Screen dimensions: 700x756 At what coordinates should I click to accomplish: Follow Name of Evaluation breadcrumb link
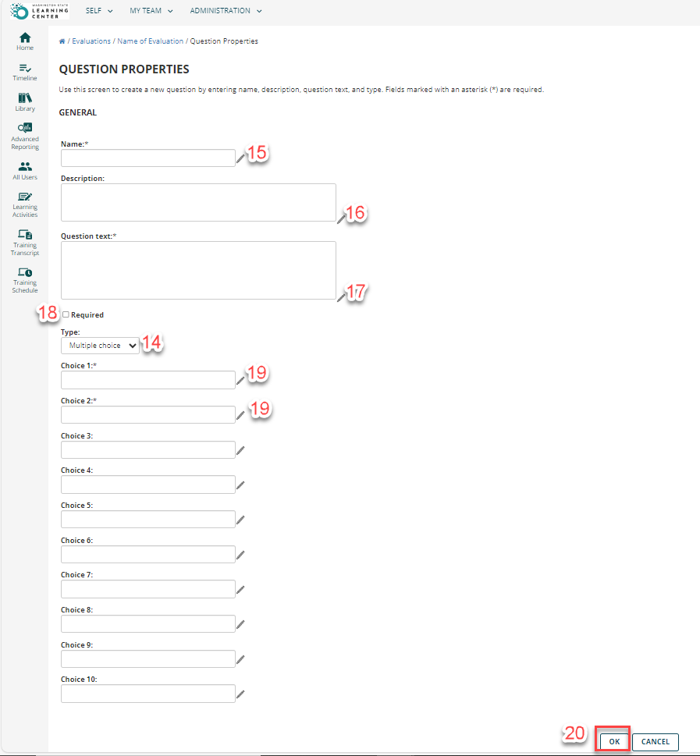(x=150, y=41)
